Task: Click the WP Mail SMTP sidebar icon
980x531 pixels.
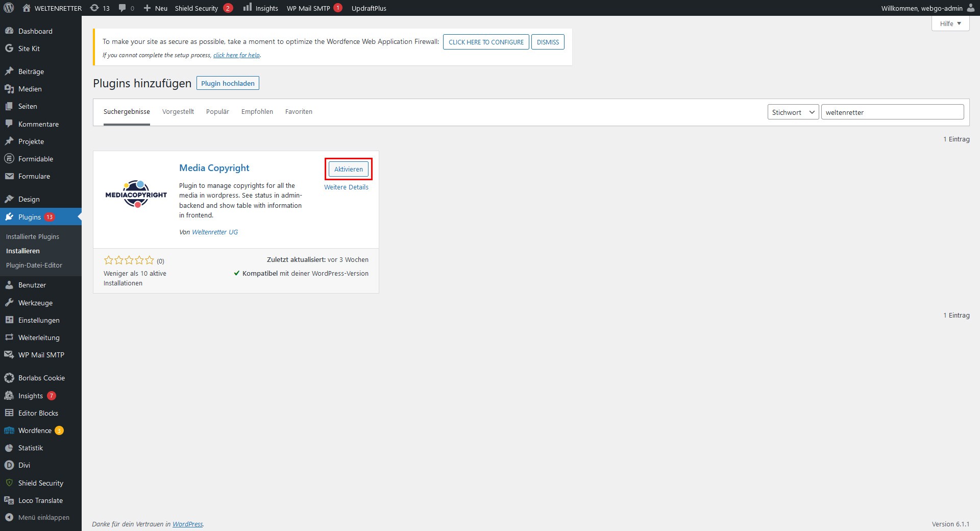Action: click(x=9, y=355)
